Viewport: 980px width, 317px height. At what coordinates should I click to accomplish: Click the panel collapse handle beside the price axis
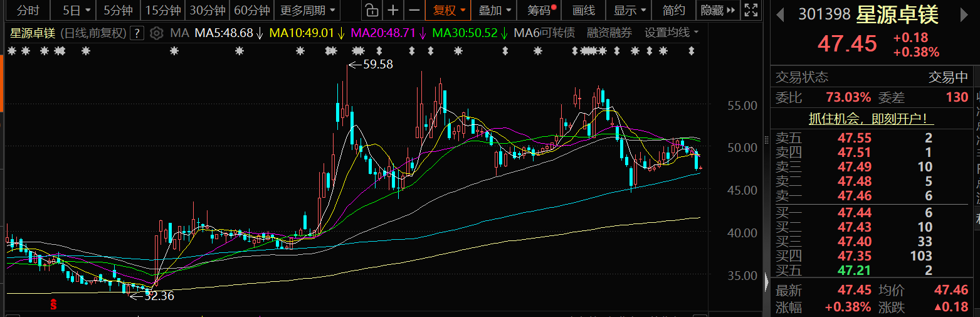pyautogui.click(x=766, y=282)
